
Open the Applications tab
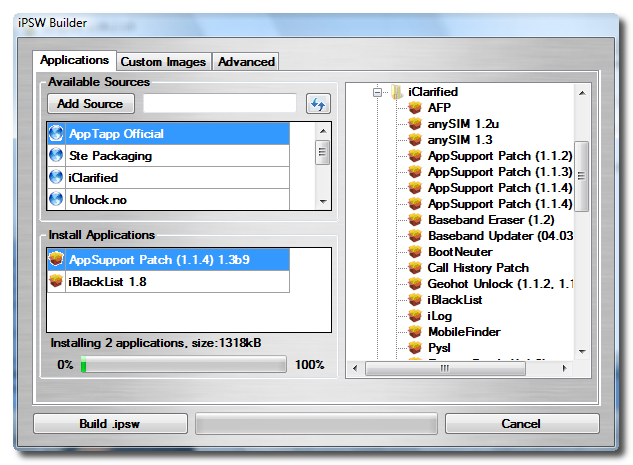pos(75,60)
